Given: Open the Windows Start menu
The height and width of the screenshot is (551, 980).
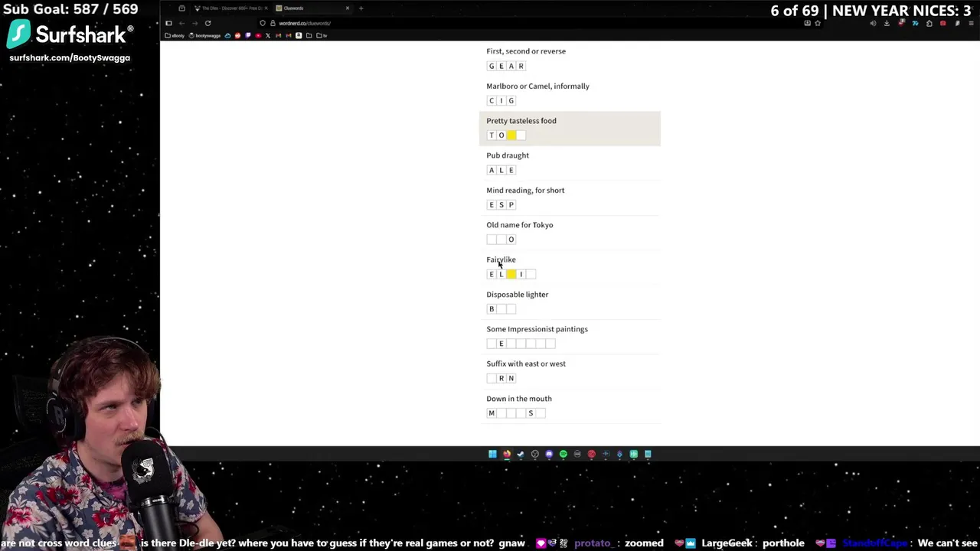Looking at the screenshot, I should [492, 454].
